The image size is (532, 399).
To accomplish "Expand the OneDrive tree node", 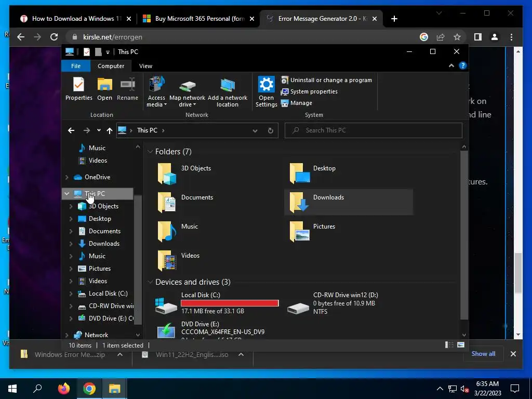I will coord(67,177).
